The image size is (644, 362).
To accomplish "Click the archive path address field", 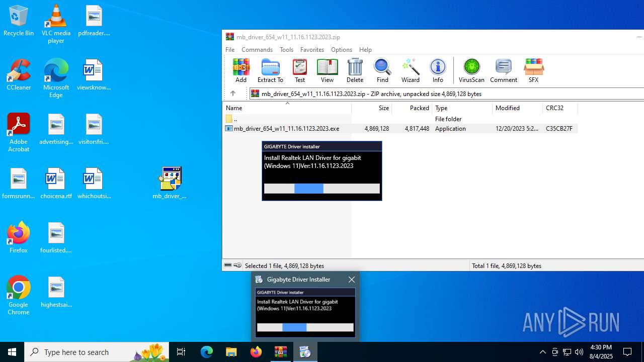I will [447, 94].
